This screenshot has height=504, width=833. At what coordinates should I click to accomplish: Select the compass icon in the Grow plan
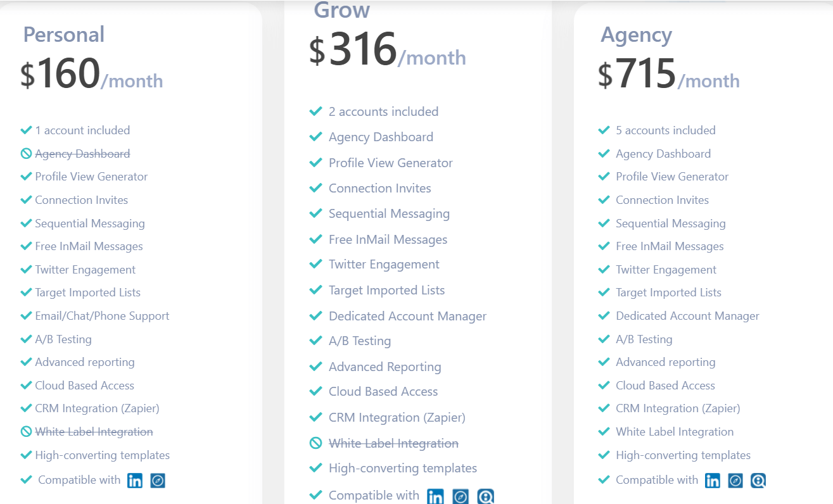(x=461, y=496)
